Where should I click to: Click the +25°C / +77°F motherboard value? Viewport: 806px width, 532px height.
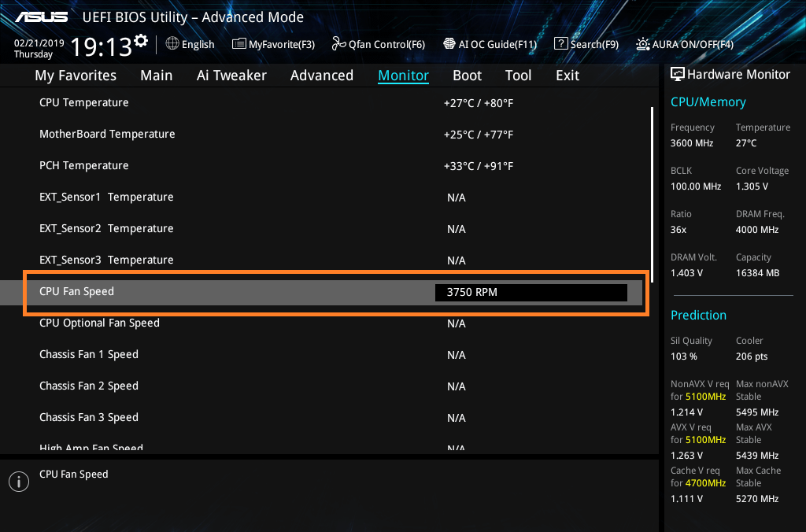click(x=479, y=135)
